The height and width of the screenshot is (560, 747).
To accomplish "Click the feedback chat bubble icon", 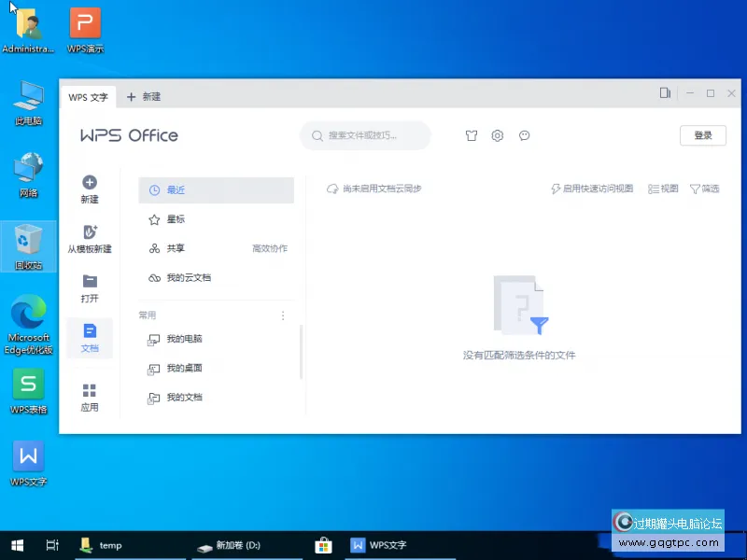I will 525,135.
